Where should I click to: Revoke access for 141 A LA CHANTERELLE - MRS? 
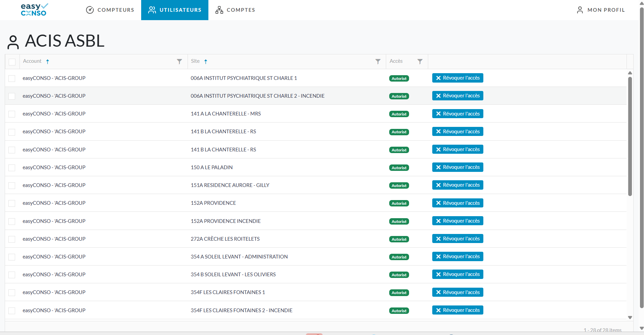point(457,114)
